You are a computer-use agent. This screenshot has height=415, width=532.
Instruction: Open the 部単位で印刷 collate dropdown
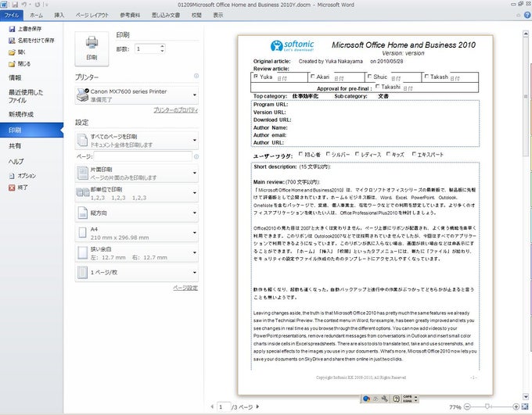click(137, 193)
